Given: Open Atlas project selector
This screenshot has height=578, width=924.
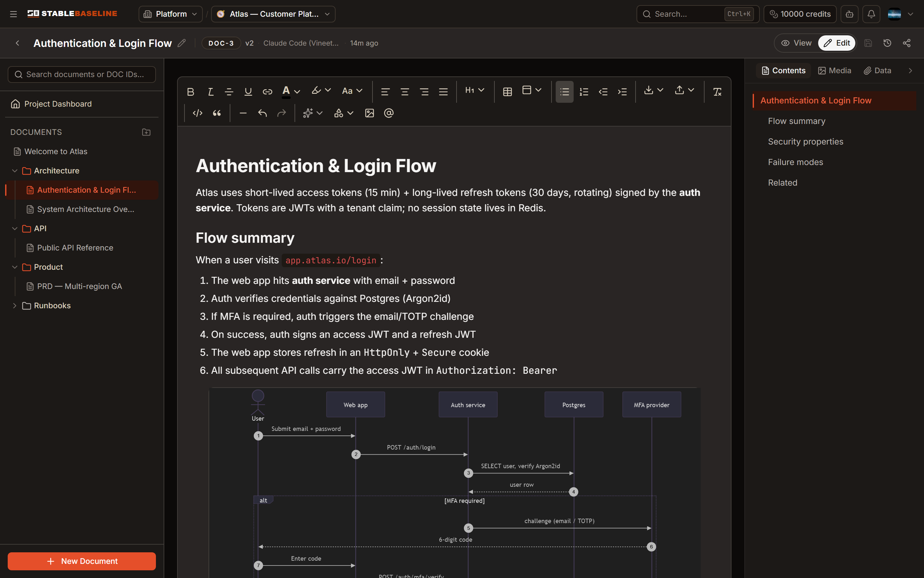Looking at the screenshot, I should (273, 14).
